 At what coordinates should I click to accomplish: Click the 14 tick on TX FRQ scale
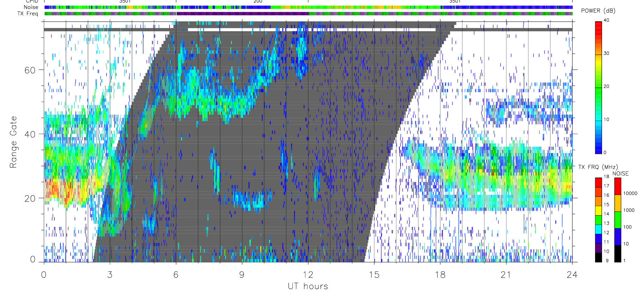(606, 214)
